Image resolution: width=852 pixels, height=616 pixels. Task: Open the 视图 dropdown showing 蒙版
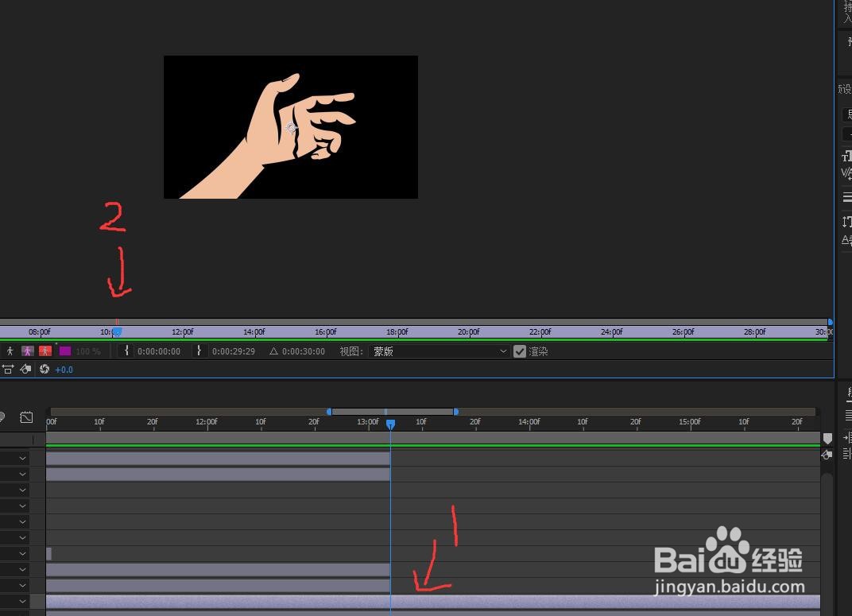(439, 351)
